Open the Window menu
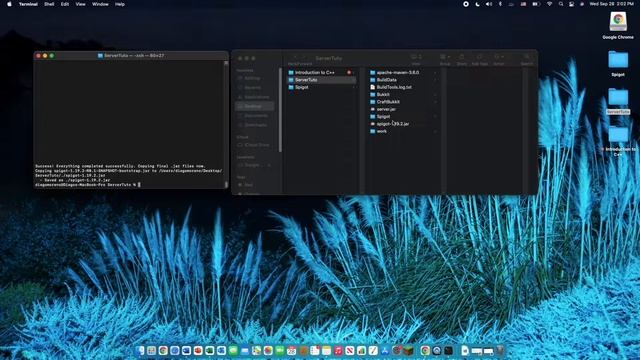The height and width of the screenshot is (360, 640). [x=100, y=4]
